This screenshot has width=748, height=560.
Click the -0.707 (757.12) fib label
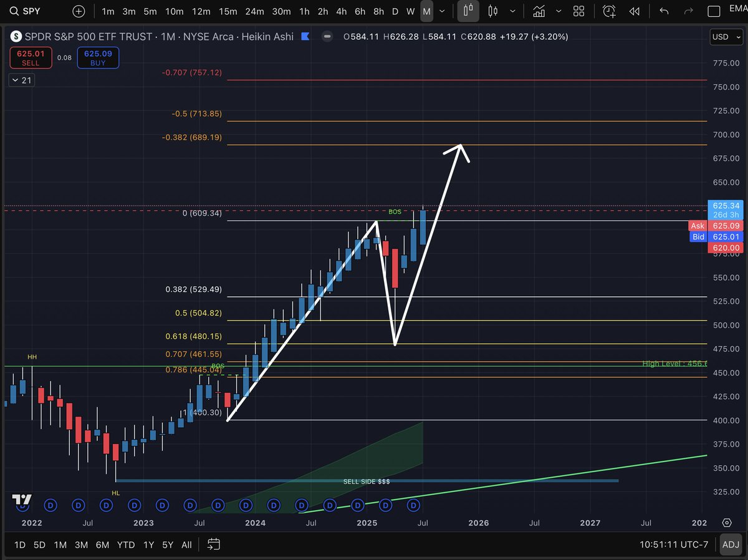(x=191, y=72)
